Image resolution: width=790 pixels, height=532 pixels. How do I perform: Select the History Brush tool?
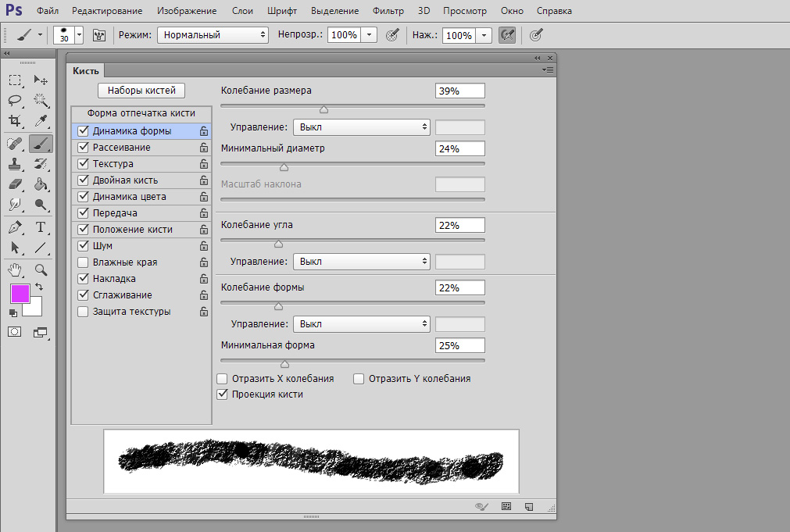[41, 164]
